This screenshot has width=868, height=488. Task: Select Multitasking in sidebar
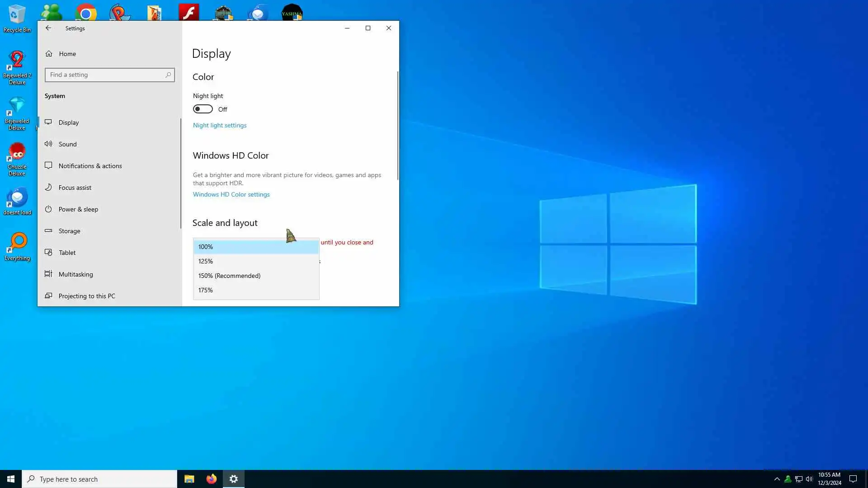pyautogui.click(x=75, y=274)
